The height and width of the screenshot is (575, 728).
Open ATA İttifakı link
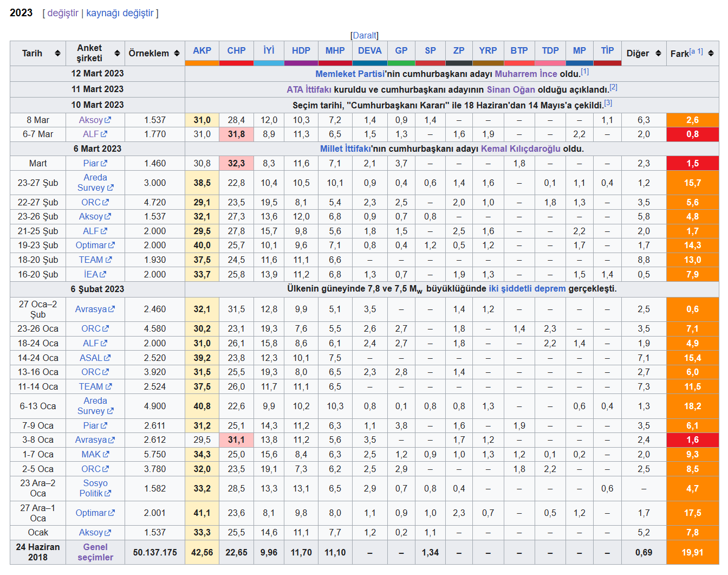309,89
